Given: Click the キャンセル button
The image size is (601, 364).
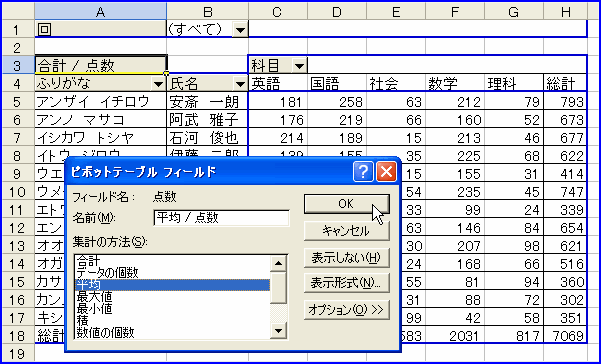Looking at the screenshot, I should point(346,231).
